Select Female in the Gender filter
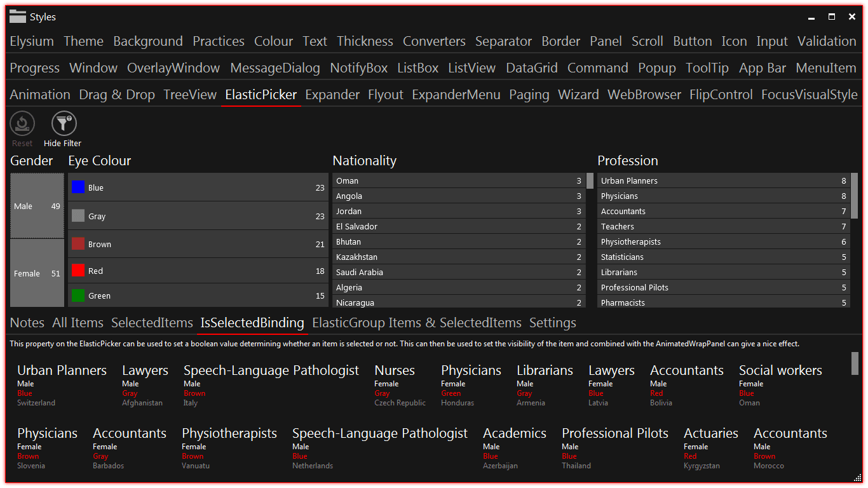This screenshot has height=488, width=868. [x=36, y=273]
